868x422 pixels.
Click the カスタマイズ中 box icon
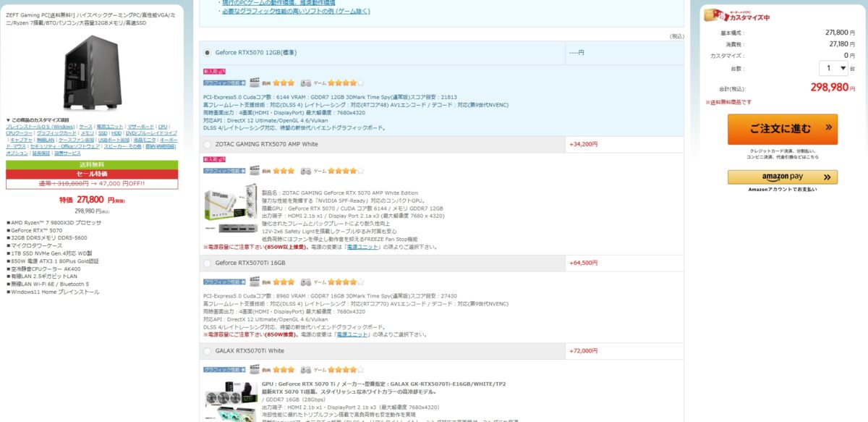tap(712, 14)
